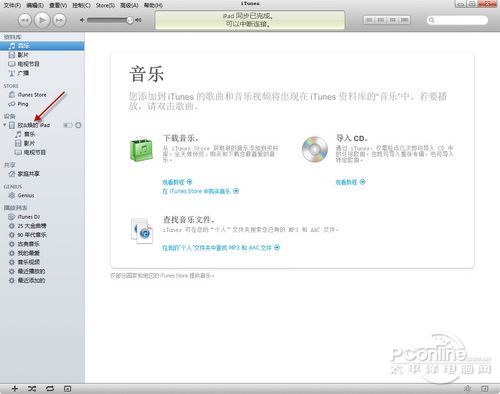Click the green shopping bag icon
This screenshot has height=394, width=500.
[141, 149]
